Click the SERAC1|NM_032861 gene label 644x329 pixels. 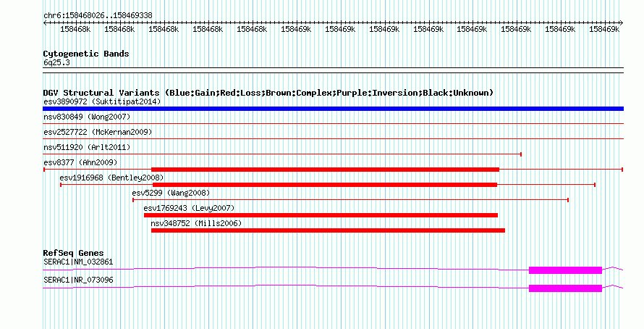78,262
